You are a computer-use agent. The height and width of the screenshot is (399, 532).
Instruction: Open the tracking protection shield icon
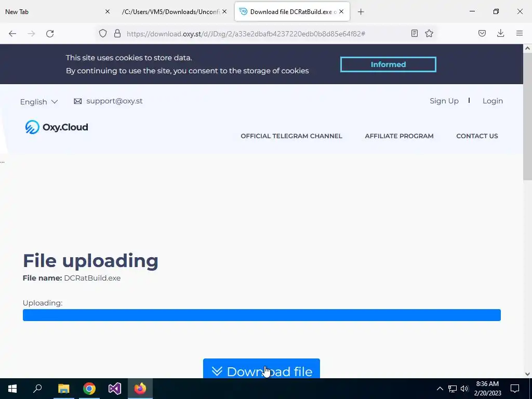tap(103, 33)
